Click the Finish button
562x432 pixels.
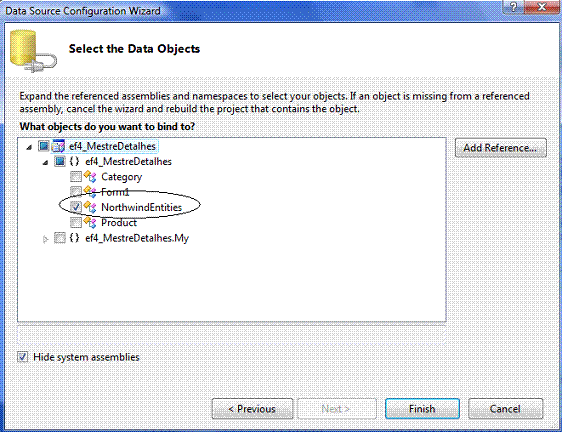[422, 409]
